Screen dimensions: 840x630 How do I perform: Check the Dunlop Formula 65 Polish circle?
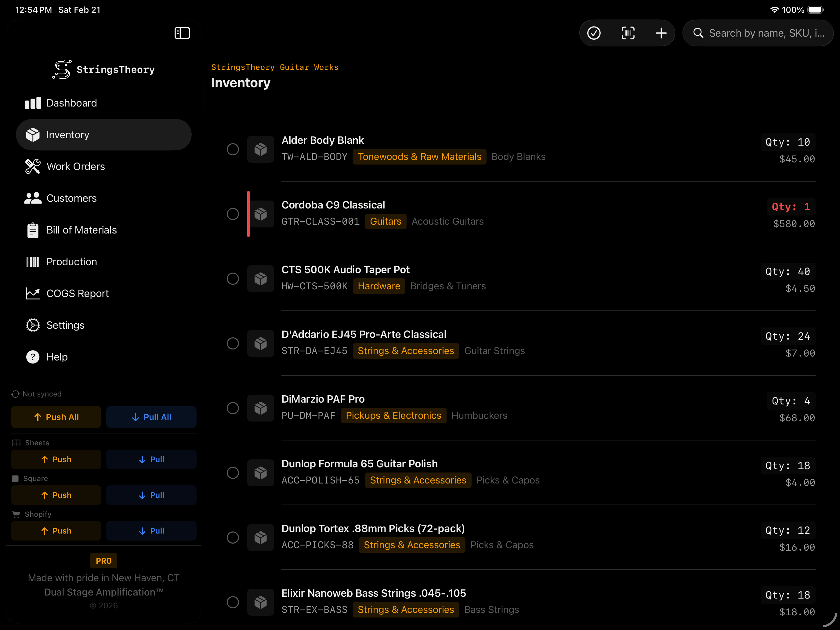tap(233, 473)
